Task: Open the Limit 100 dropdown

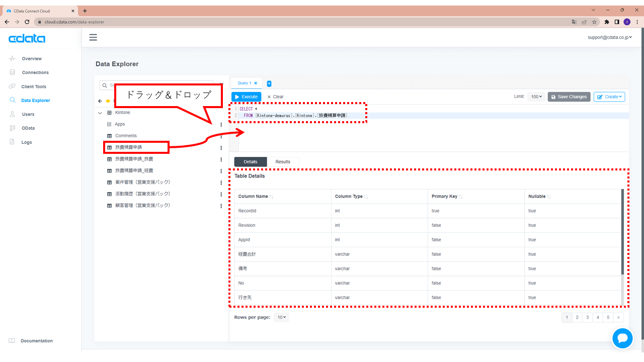Action: [536, 97]
